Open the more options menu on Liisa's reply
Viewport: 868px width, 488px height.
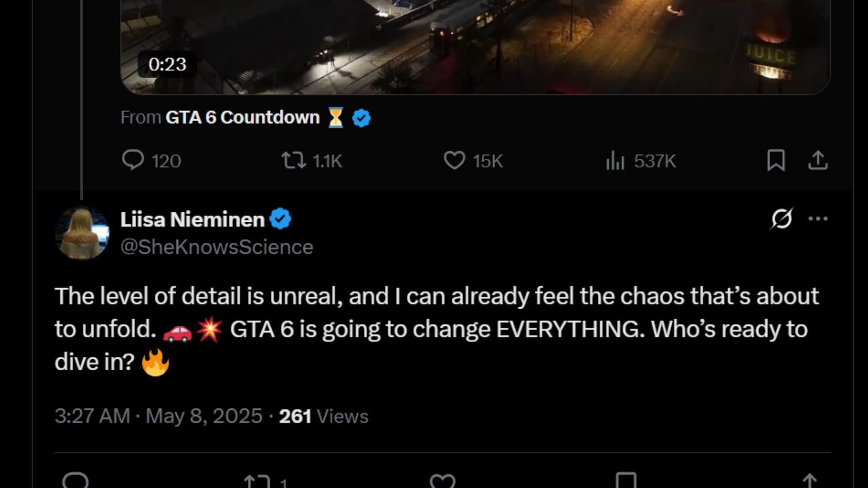pyautogui.click(x=818, y=219)
